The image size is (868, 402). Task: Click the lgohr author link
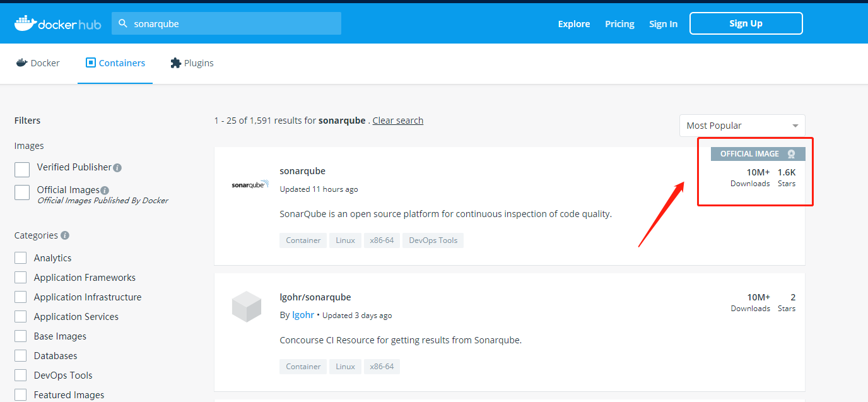pos(303,315)
